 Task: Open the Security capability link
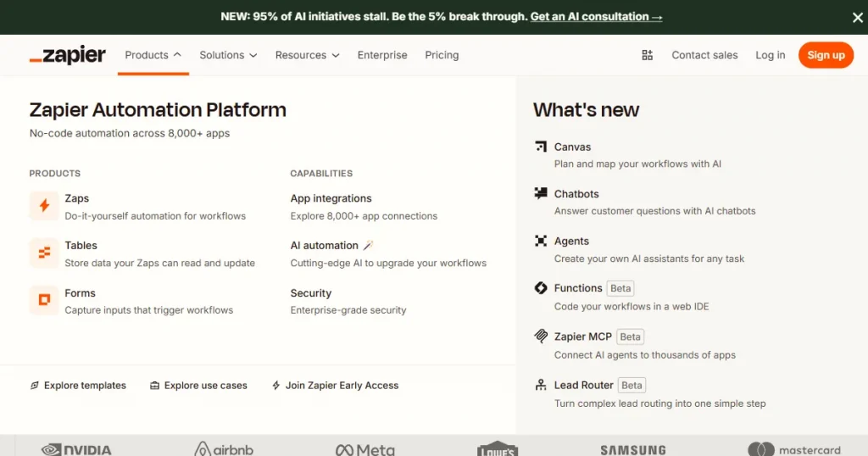coord(311,292)
